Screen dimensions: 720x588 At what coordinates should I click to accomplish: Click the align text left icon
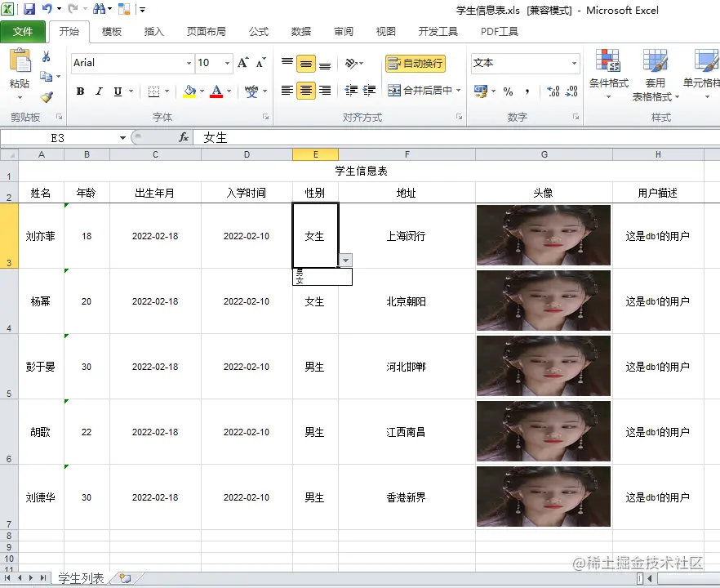point(287,90)
